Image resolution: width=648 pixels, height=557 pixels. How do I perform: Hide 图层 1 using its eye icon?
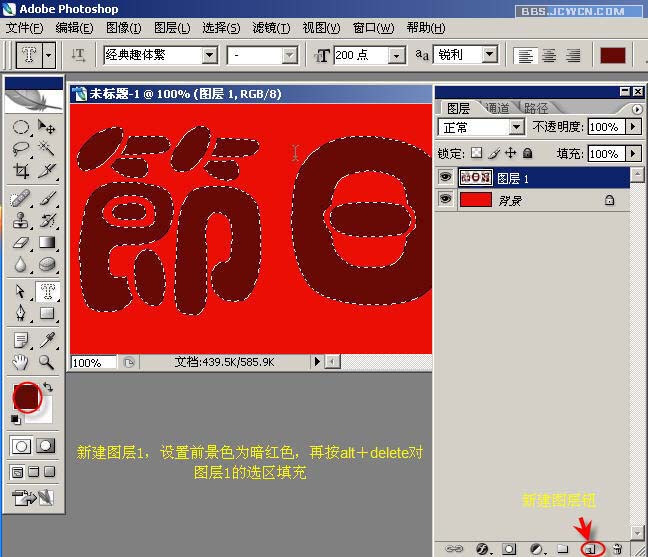click(446, 178)
